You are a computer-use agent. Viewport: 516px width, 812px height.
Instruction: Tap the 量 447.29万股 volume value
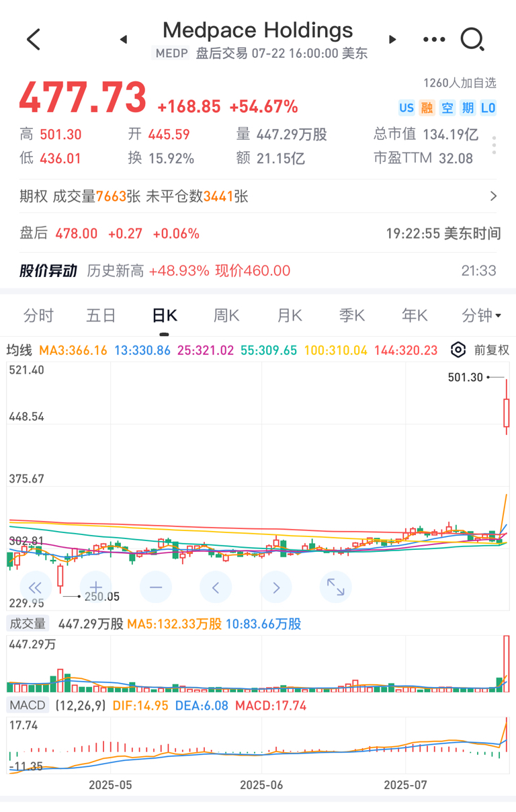tap(282, 134)
